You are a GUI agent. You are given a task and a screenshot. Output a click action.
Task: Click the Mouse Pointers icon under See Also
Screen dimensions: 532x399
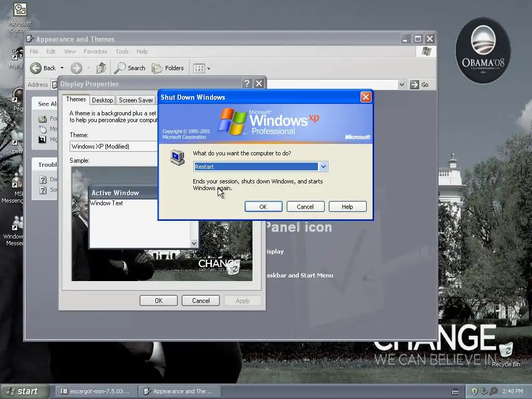43,129
